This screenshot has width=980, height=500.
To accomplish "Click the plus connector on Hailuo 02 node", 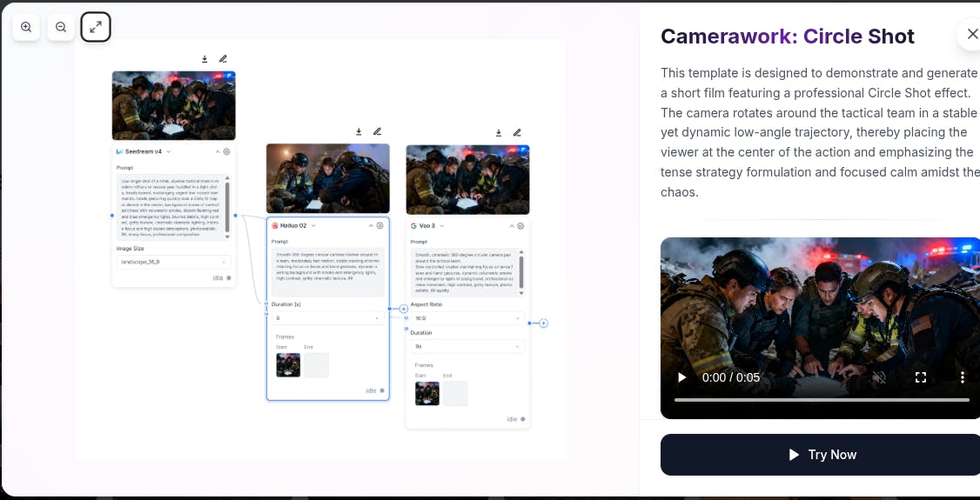I will (404, 309).
